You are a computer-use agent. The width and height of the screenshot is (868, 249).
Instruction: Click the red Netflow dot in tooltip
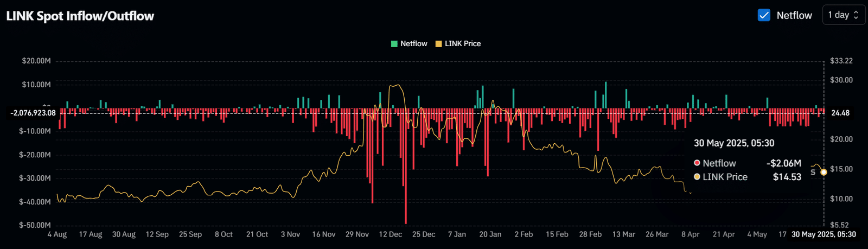[697, 163]
